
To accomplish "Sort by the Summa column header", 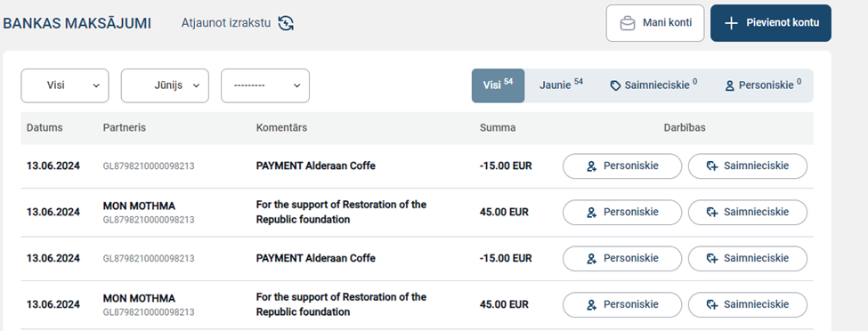I will (x=498, y=128).
